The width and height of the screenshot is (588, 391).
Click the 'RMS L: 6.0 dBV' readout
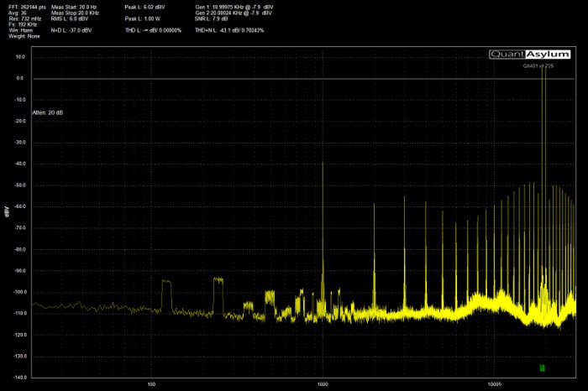click(70, 18)
